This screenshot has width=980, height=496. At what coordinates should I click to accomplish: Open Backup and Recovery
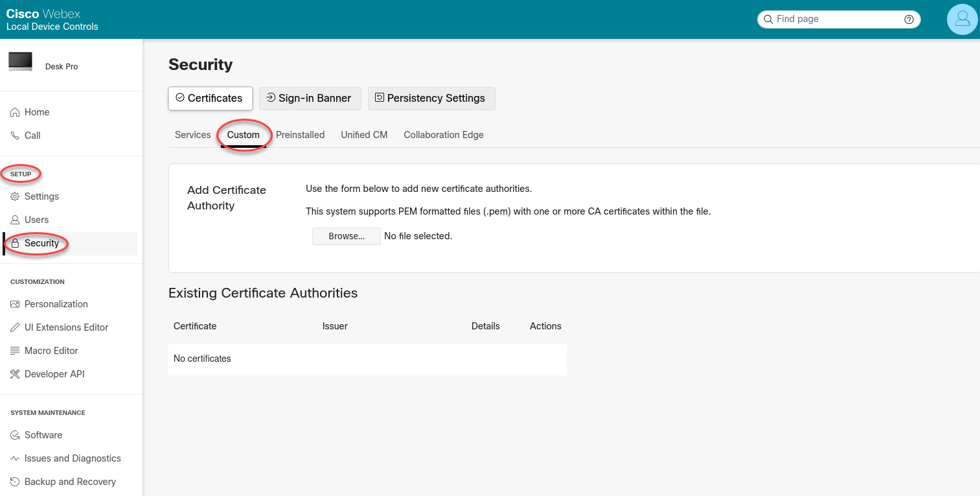(x=70, y=482)
